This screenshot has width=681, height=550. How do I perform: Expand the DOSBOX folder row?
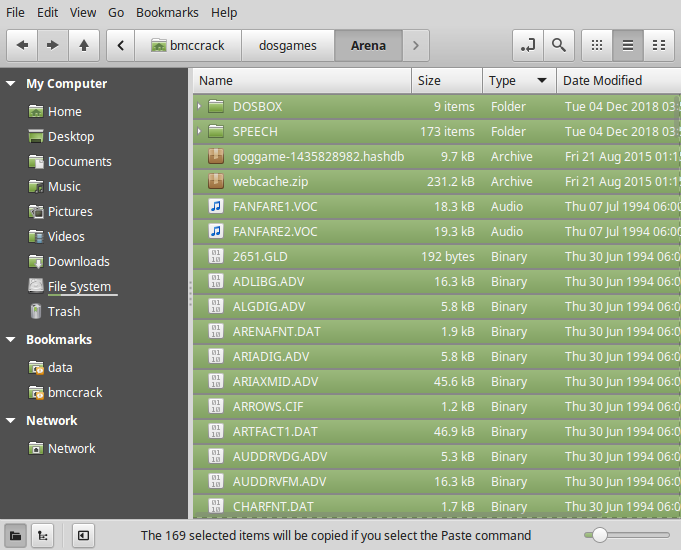click(x=199, y=106)
